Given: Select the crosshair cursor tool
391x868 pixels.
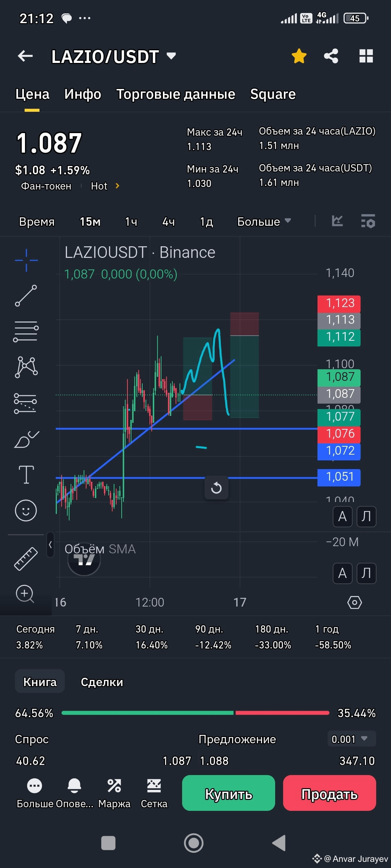Looking at the screenshot, I should (26, 260).
